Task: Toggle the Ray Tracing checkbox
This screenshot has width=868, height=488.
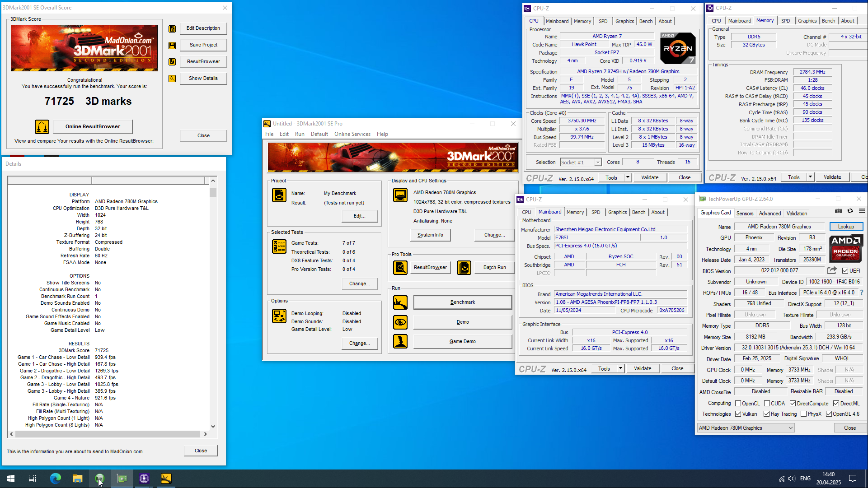Action: [766, 414]
